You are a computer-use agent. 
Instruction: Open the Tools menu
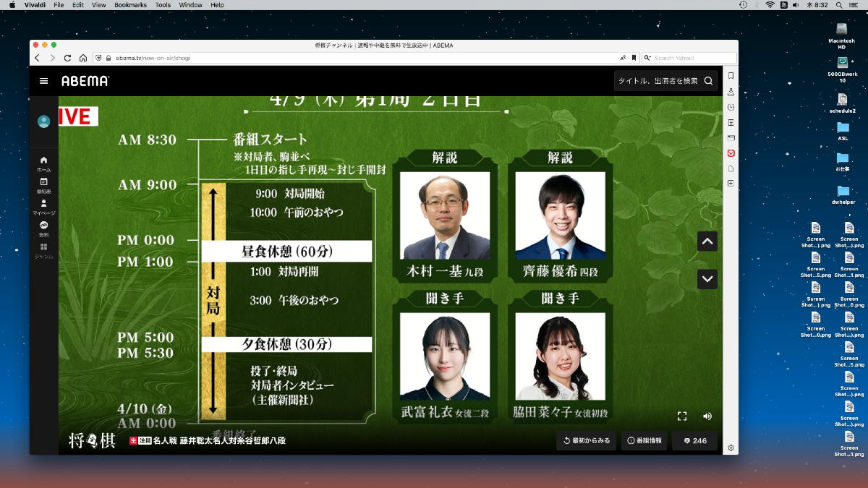coord(163,5)
